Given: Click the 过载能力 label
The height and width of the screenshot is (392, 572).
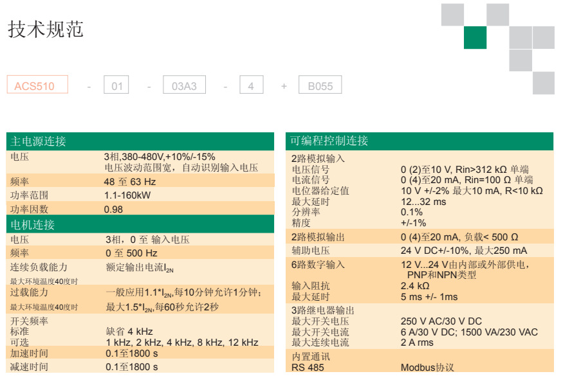Looking at the screenshot, I should pyautogui.click(x=29, y=292).
